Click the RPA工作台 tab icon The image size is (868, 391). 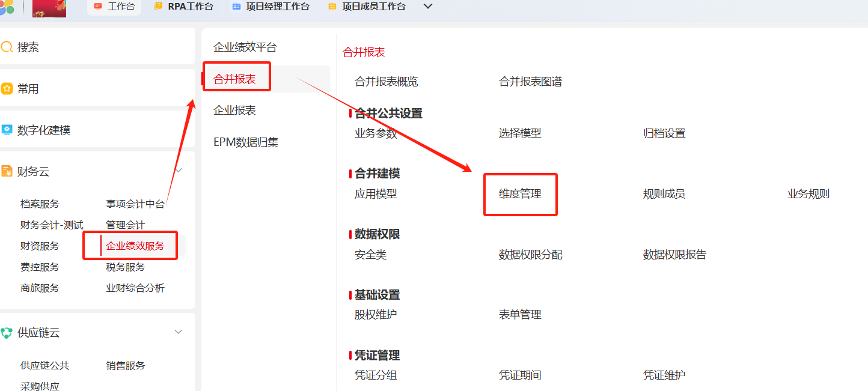(x=158, y=7)
